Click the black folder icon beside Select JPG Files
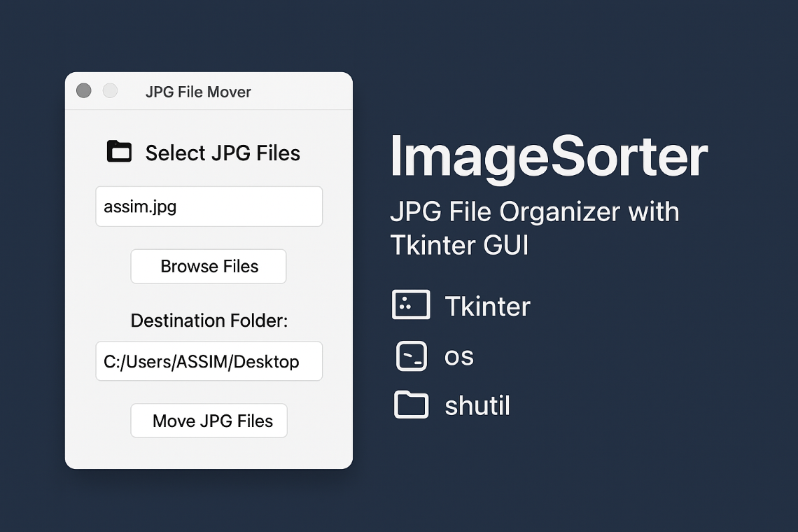The width and height of the screenshot is (798, 532). (x=119, y=151)
